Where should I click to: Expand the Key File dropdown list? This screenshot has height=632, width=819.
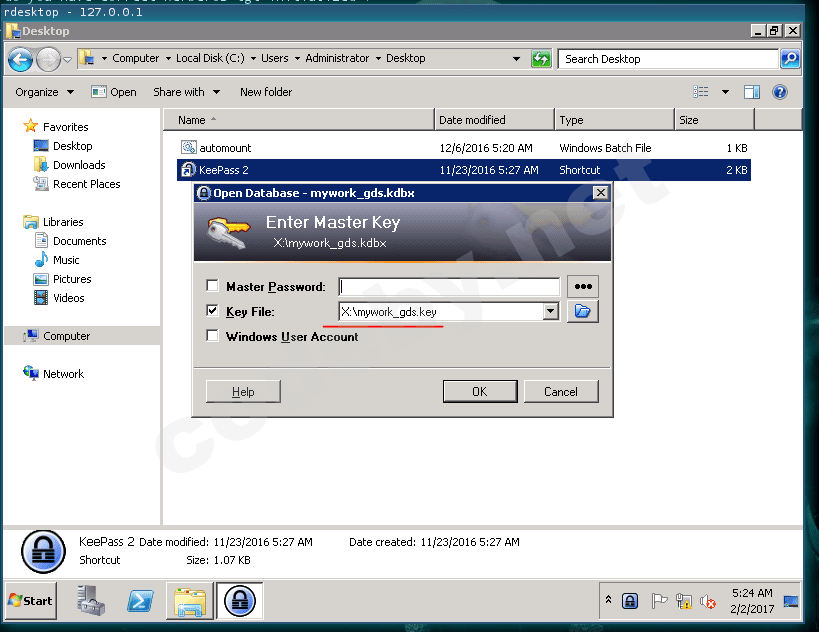550,312
